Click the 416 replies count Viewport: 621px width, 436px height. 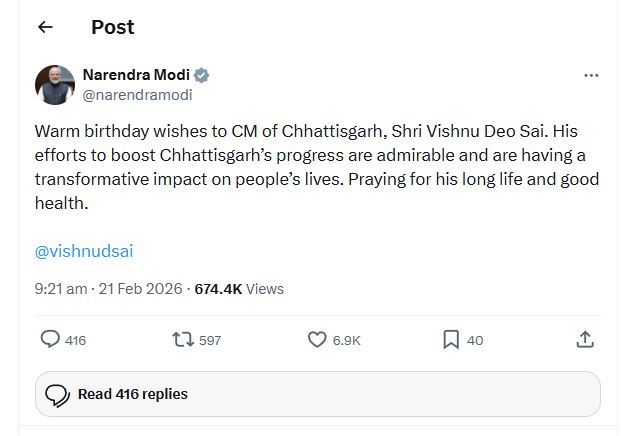point(75,341)
